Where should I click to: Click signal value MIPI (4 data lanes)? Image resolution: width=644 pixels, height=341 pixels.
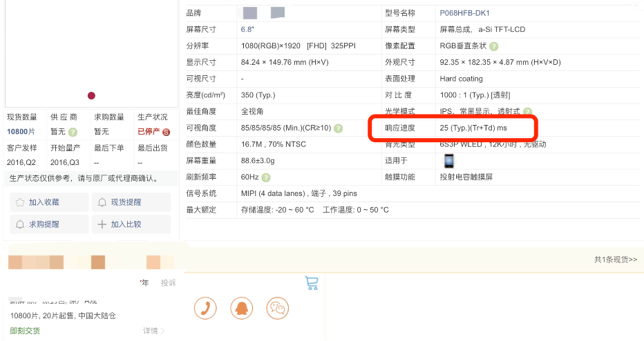pyautogui.click(x=273, y=194)
